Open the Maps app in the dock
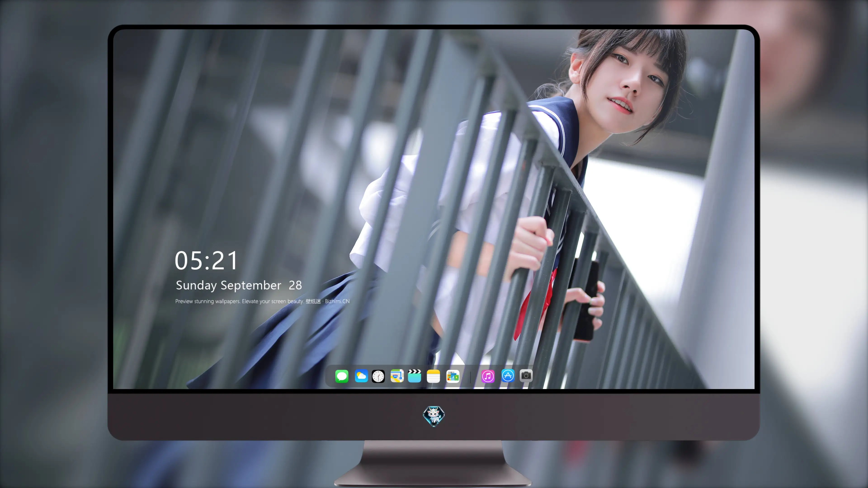Viewport: 868px width, 488px height. pyautogui.click(x=397, y=376)
